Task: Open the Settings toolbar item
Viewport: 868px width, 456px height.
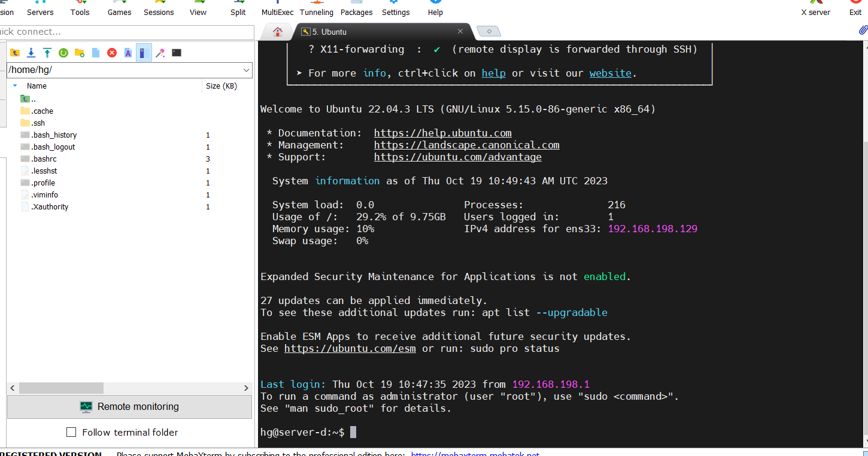Action: coord(396,8)
